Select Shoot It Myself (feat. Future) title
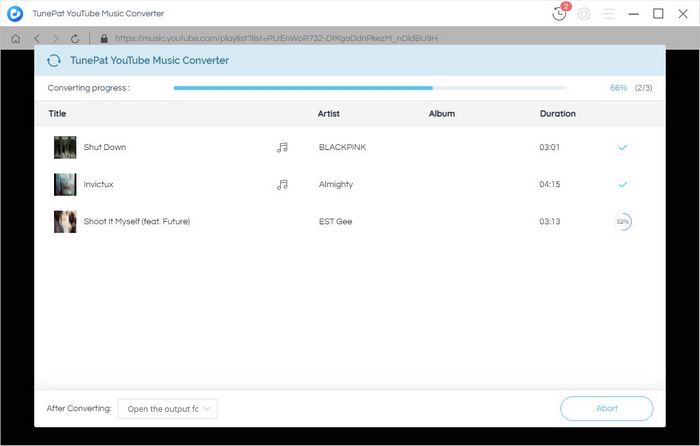 tap(137, 221)
